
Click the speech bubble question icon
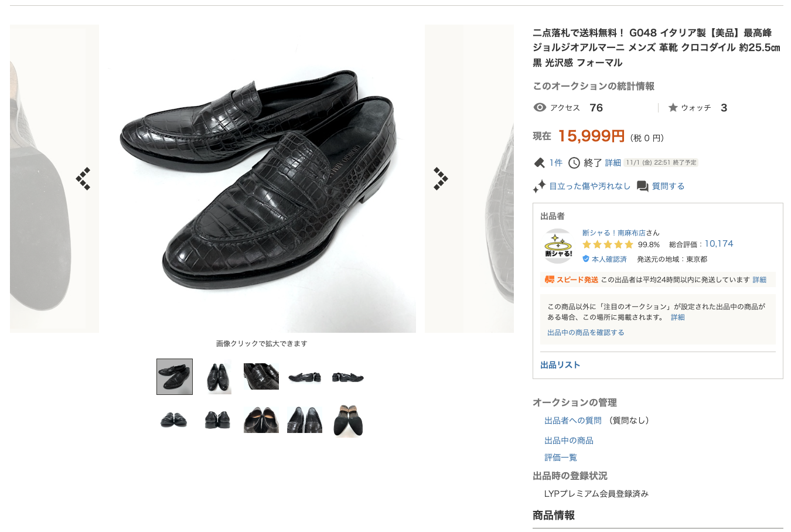642,186
